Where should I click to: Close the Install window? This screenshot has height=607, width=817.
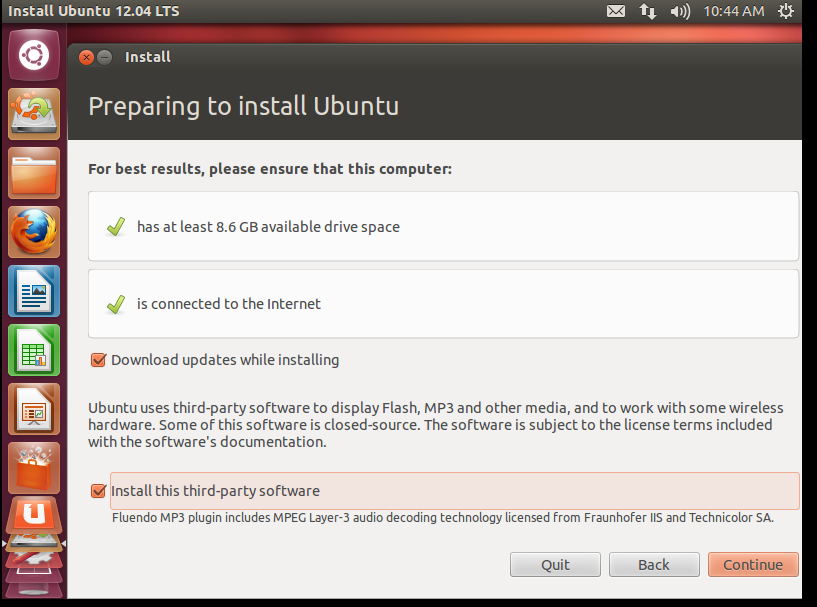click(86, 57)
